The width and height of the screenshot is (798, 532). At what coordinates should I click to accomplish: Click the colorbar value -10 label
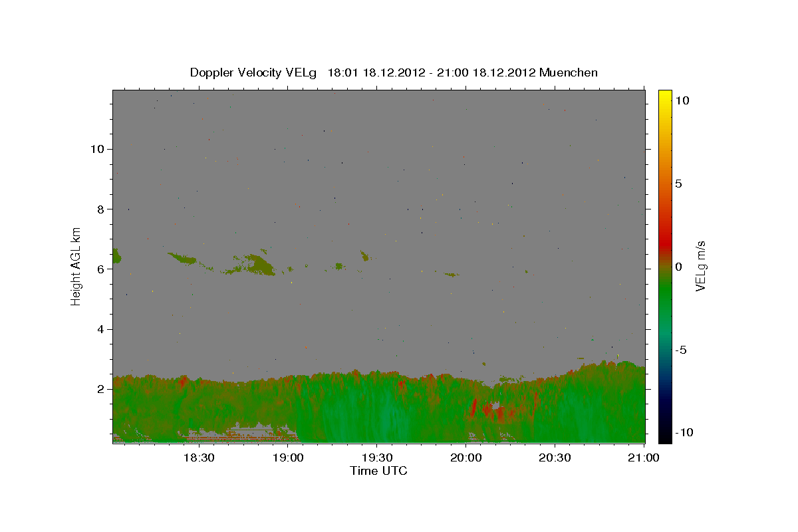coord(683,433)
